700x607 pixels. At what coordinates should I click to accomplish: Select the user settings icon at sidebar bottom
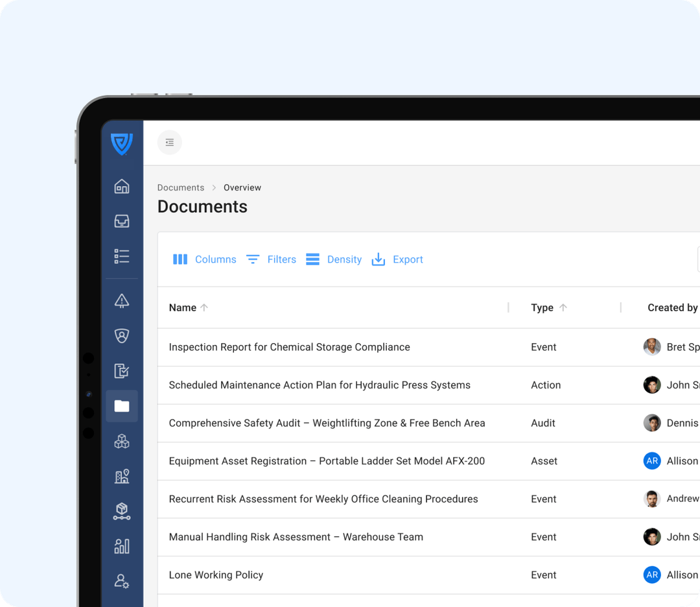(x=122, y=582)
